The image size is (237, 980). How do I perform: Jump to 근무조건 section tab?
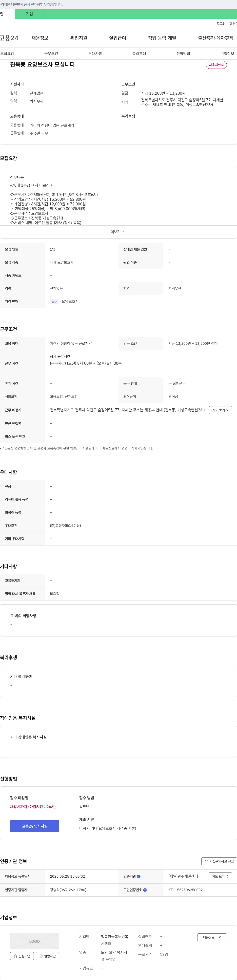[x=51, y=54]
